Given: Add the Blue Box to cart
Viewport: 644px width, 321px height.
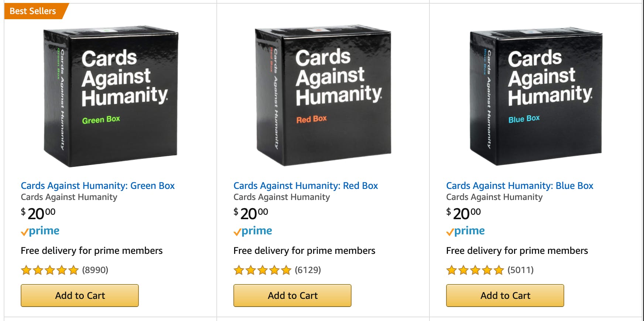Looking at the screenshot, I should 505,296.
